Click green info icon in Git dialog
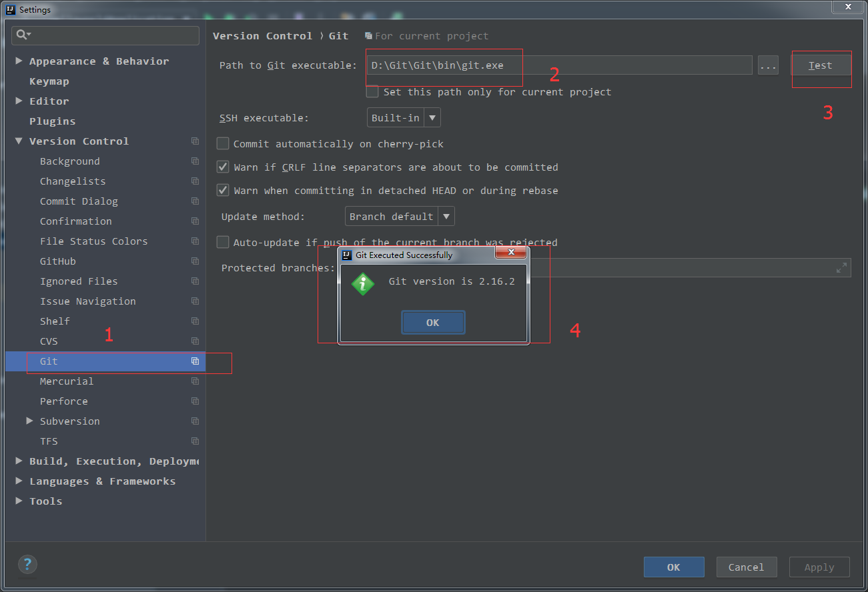This screenshot has height=592, width=868. [363, 285]
